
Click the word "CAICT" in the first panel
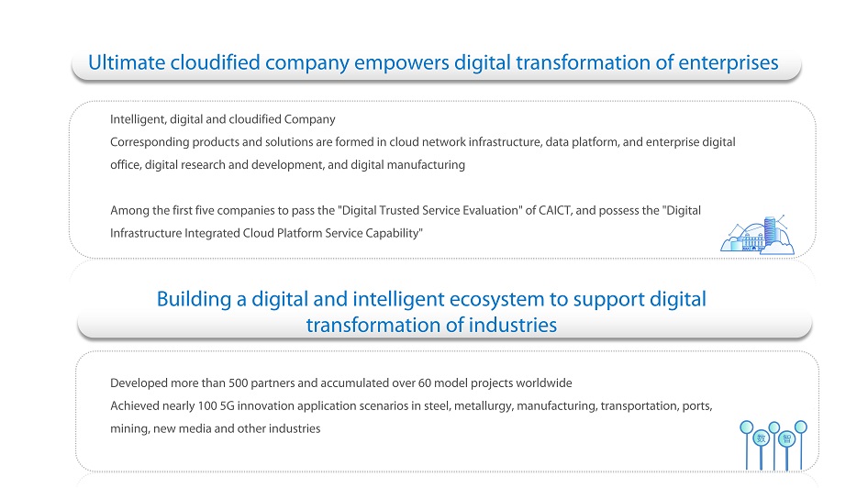coord(555,210)
